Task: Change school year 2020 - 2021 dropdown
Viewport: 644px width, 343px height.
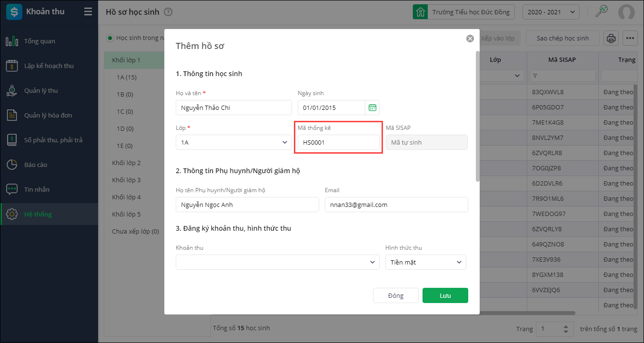Action: click(551, 12)
